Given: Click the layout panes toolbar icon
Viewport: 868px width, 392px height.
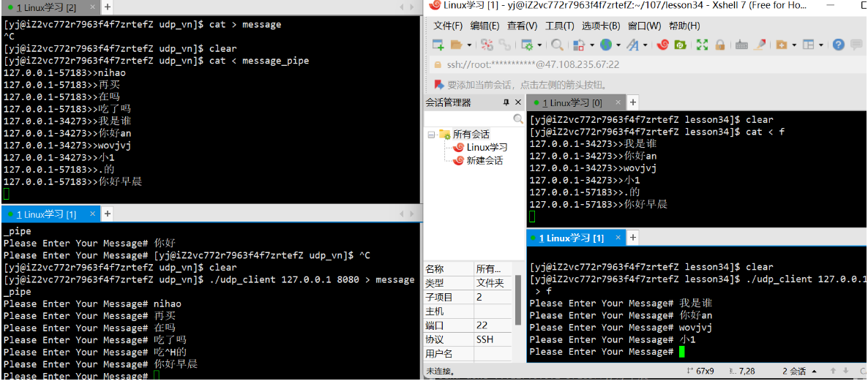Looking at the screenshot, I should (808, 45).
